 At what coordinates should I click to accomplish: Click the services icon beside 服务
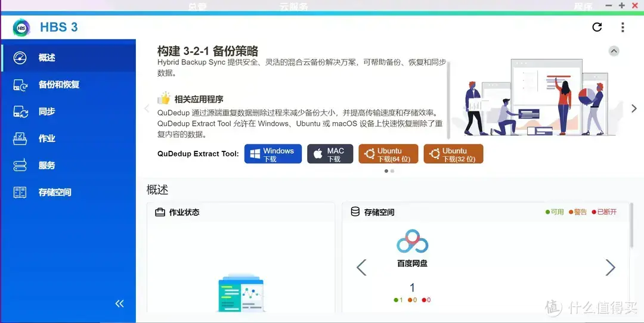pos(20,166)
